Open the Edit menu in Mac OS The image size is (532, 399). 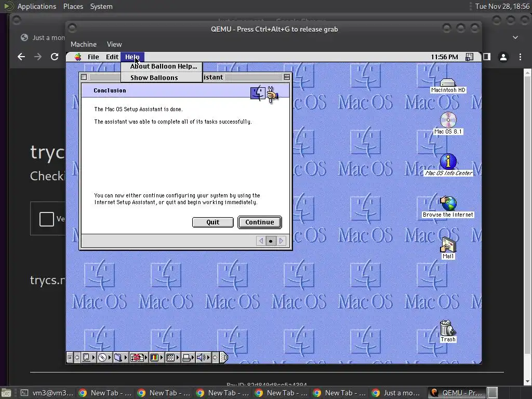pos(112,57)
